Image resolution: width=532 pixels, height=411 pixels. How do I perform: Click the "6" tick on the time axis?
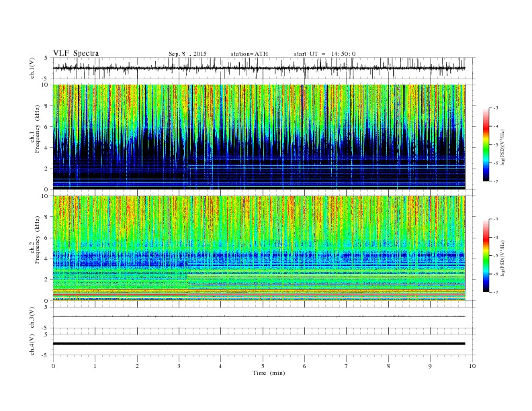pyautogui.click(x=304, y=366)
